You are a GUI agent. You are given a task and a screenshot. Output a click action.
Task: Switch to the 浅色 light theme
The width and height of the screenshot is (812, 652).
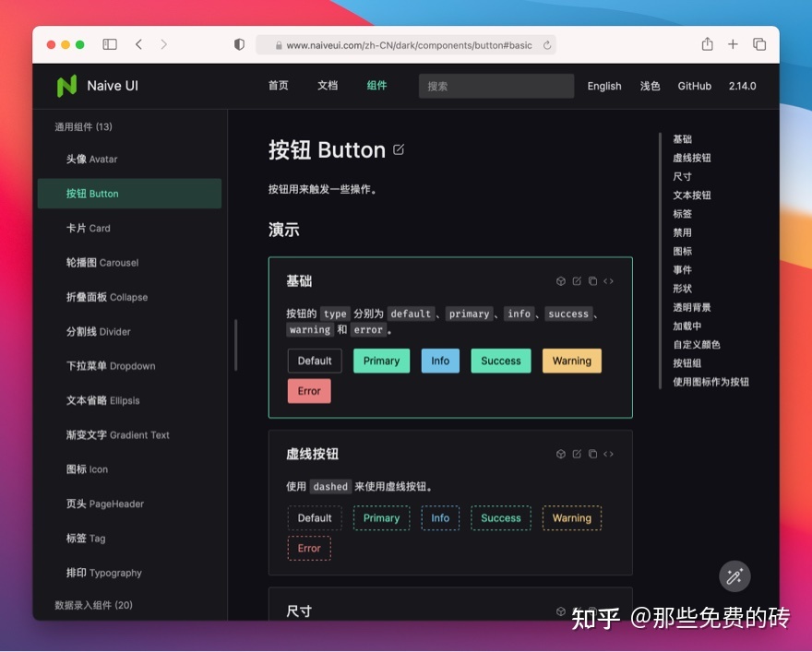(x=650, y=86)
